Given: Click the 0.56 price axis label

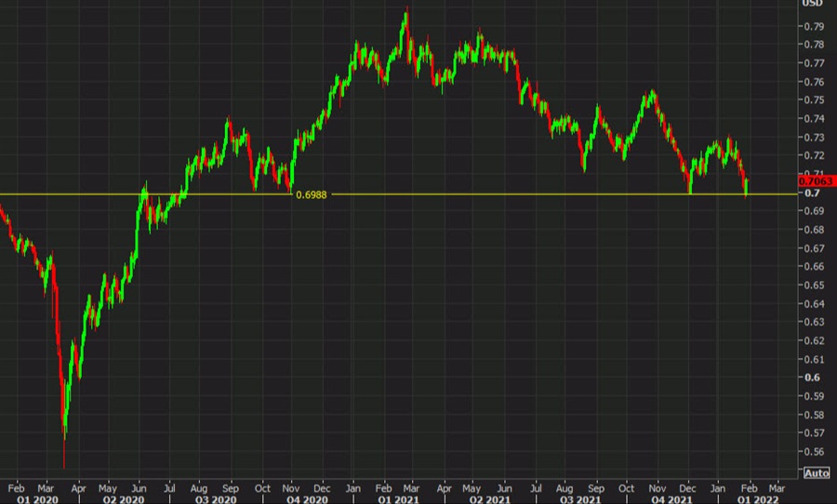Looking at the screenshot, I should click(814, 452).
